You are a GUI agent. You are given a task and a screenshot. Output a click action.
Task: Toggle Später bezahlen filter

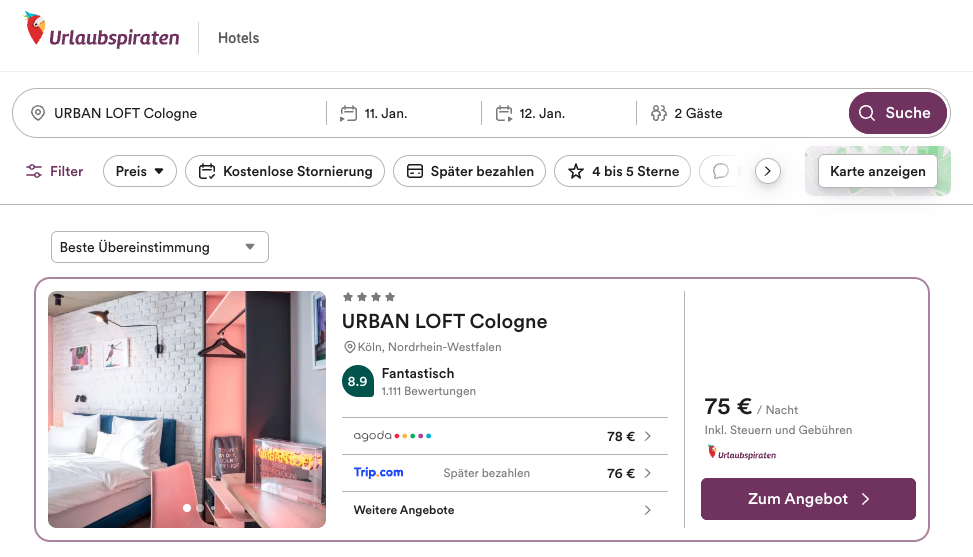pyautogui.click(x=470, y=171)
